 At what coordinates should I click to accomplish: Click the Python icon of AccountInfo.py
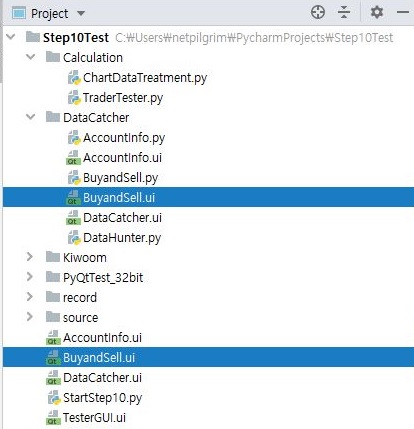74,138
